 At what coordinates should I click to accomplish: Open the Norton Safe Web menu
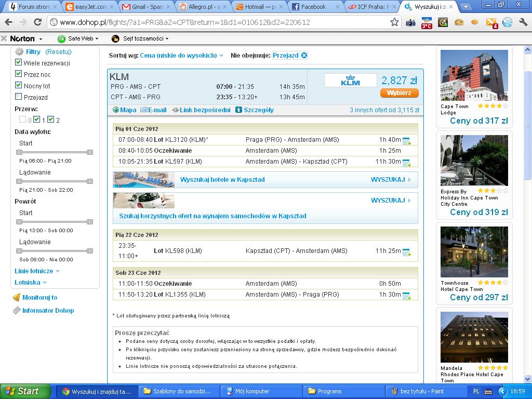click(x=78, y=38)
